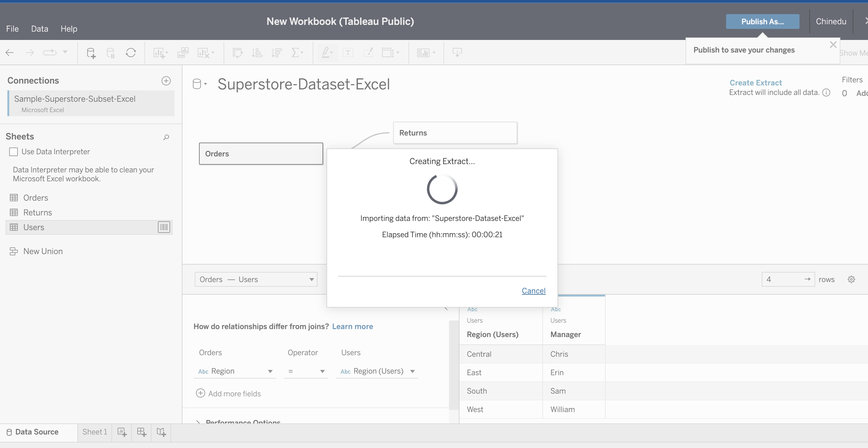Expand Performance Options section

coord(197,421)
